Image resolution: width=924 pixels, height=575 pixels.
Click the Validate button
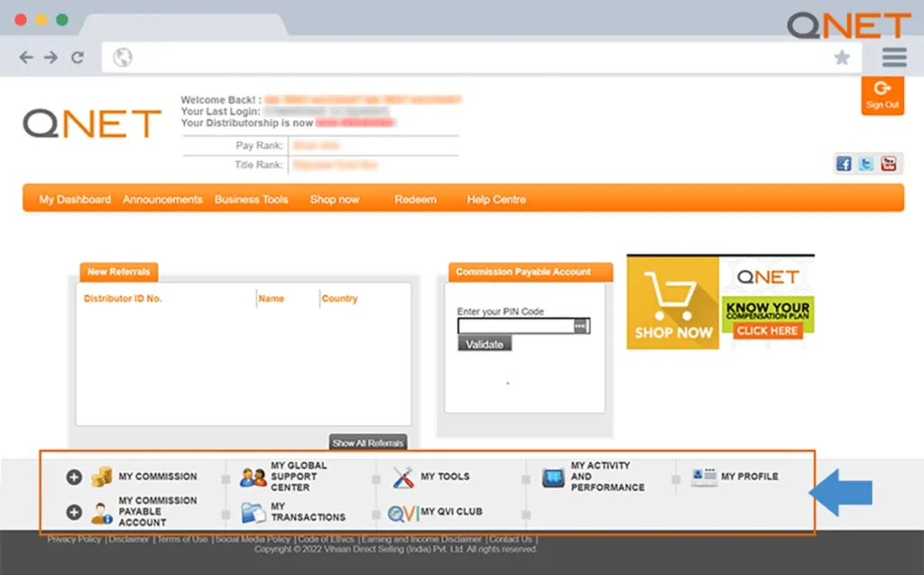click(x=485, y=344)
